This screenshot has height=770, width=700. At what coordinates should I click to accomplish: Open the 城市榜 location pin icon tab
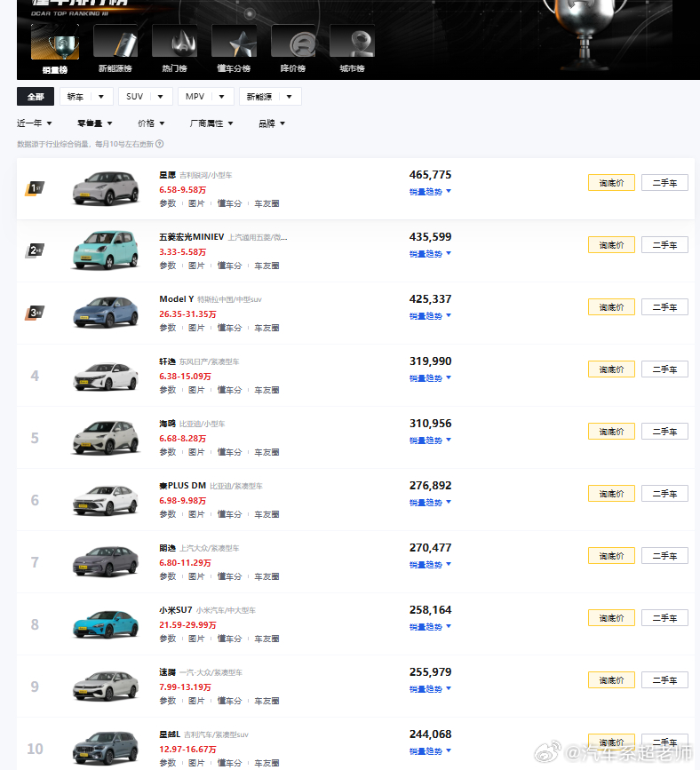pos(352,42)
